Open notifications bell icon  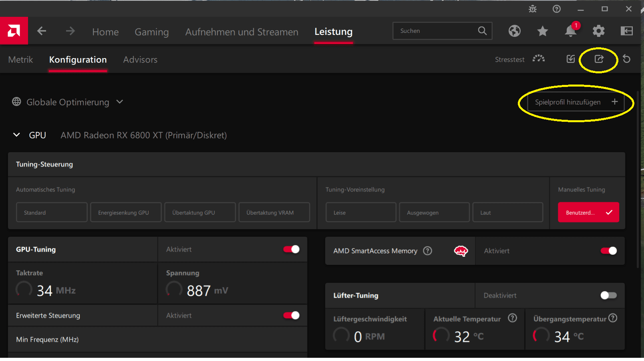click(x=571, y=31)
